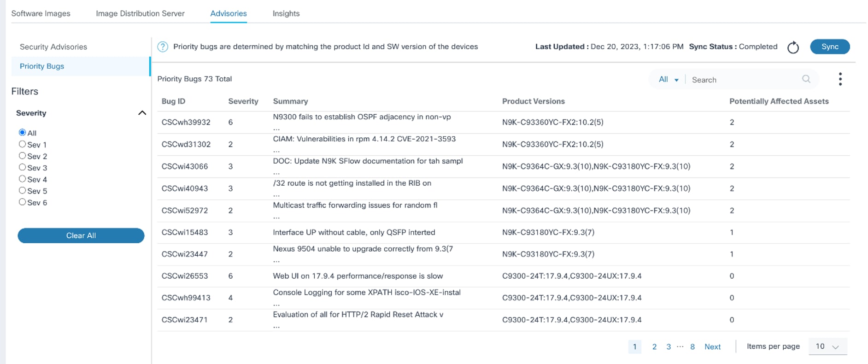Open the Insights tab
The width and height of the screenshot is (868, 364).
point(286,13)
